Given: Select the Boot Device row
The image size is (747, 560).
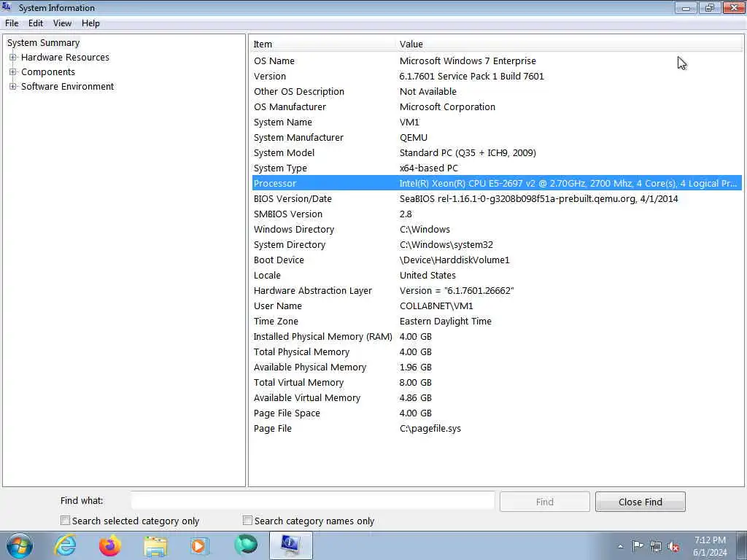Looking at the screenshot, I should pyautogui.click(x=497, y=260).
